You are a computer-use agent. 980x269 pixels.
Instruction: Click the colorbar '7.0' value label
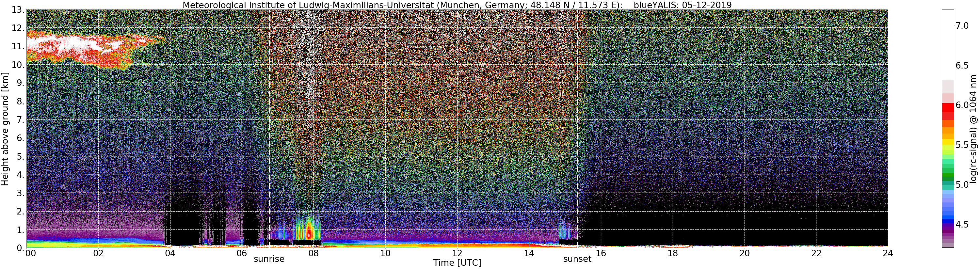tap(962, 25)
